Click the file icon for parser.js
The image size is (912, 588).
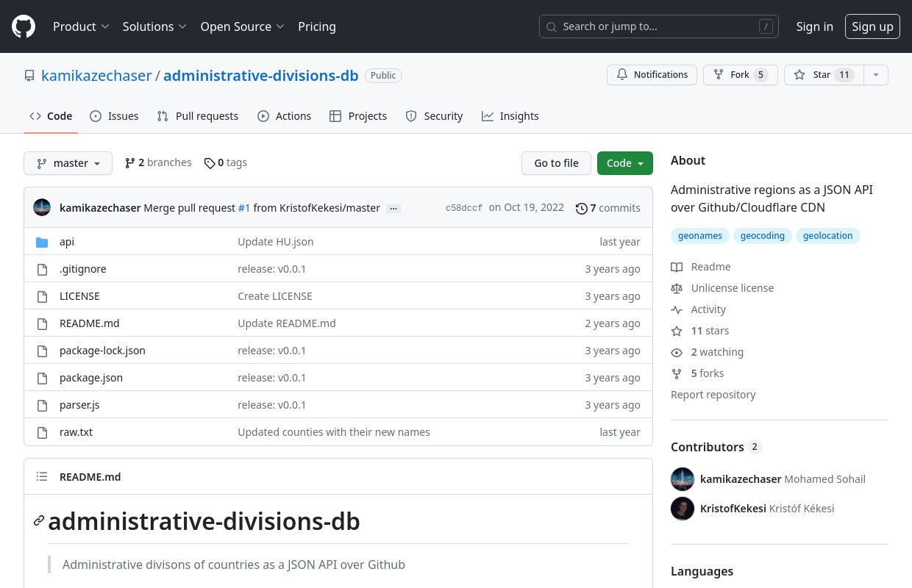[x=42, y=405]
